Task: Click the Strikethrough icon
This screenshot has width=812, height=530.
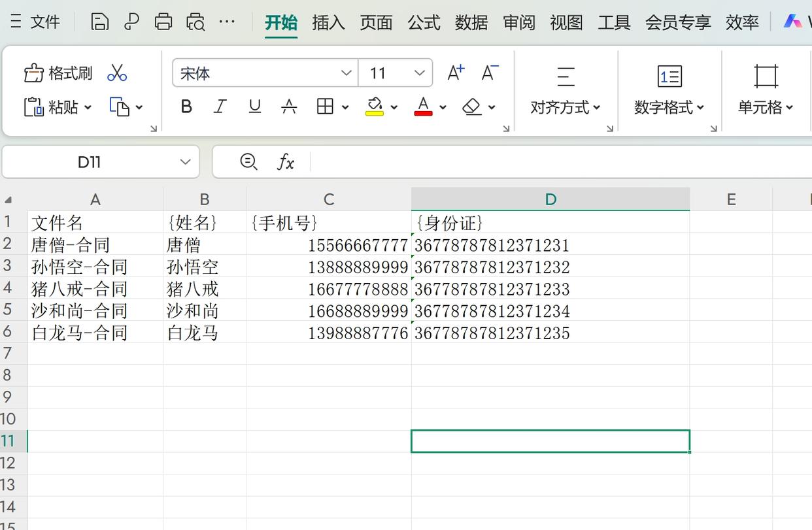Action: coord(289,107)
